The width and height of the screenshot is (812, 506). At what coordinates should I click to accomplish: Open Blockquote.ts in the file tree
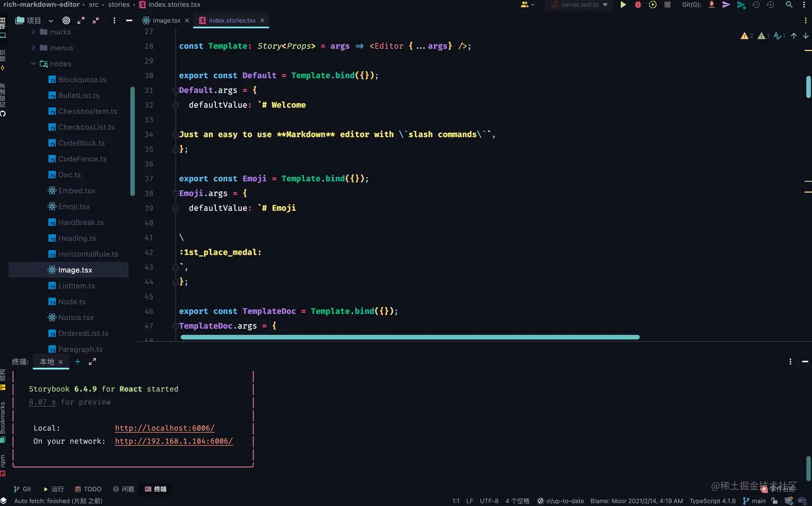tap(77, 79)
